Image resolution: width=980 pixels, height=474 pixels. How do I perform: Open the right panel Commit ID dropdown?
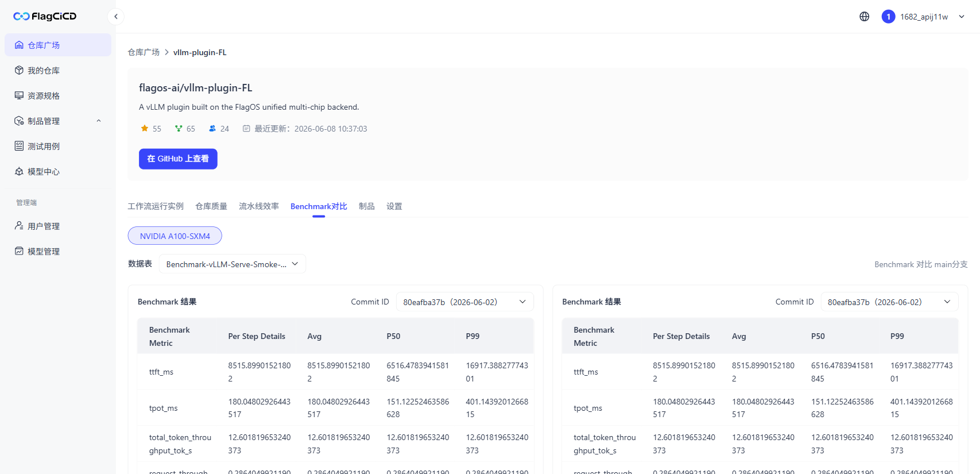coord(889,302)
